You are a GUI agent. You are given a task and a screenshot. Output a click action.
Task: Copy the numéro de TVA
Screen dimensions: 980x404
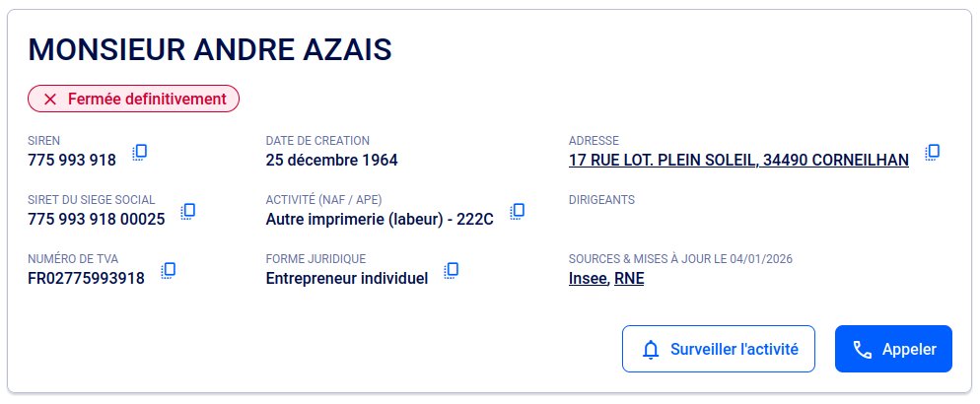click(169, 270)
